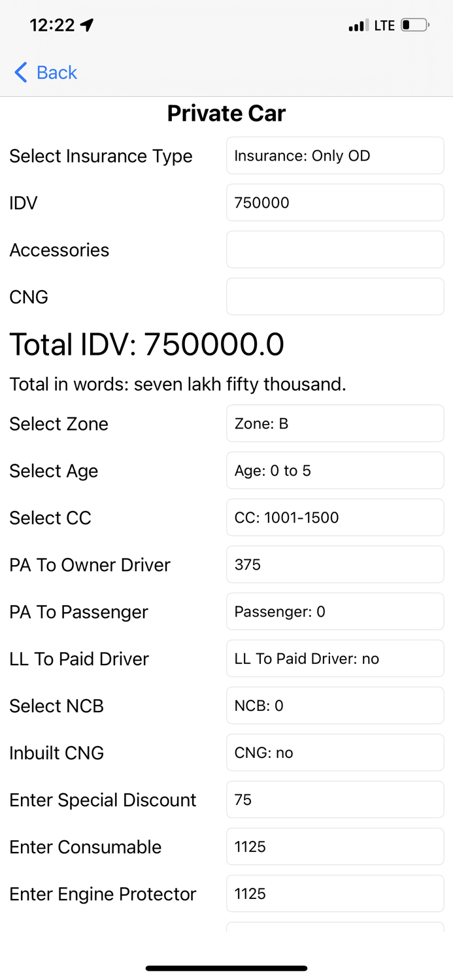Tap the home indicator bar at bottom

(226, 968)
